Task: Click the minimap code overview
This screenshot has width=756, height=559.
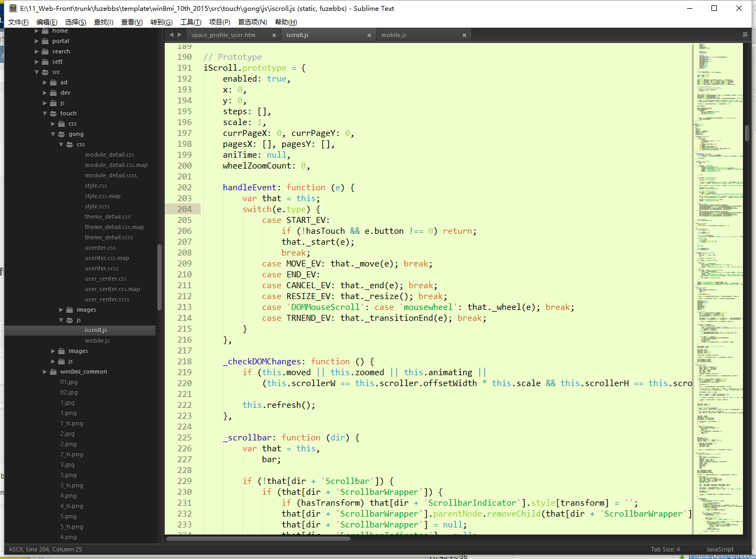Action: coord(718,288)
